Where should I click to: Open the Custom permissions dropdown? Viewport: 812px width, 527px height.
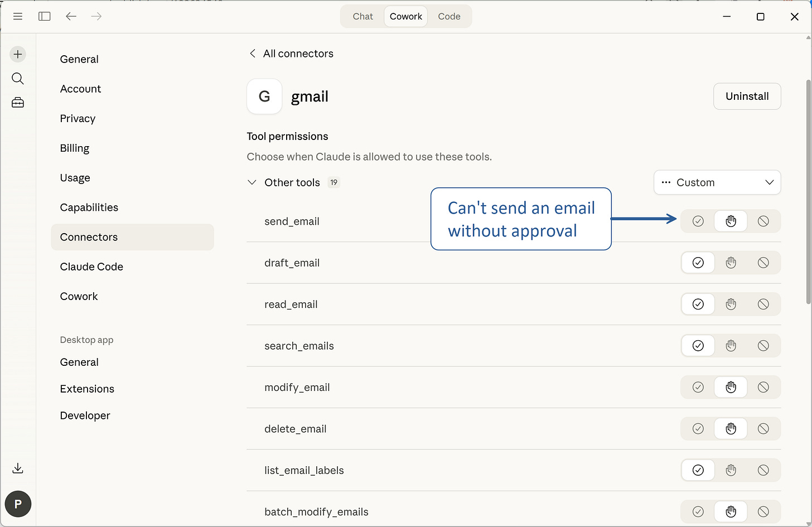(717, 182)
